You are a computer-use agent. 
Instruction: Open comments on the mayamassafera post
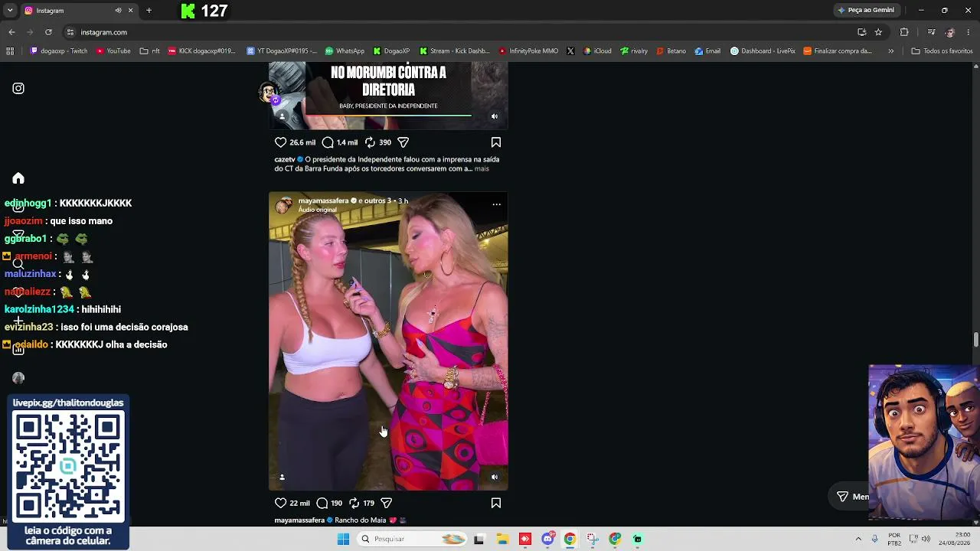tap(322, 503)
